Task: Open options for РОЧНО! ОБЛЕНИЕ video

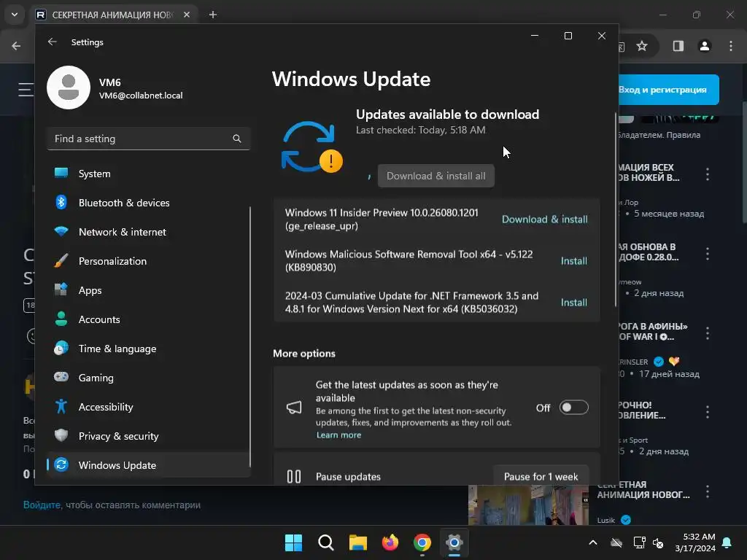Action: click(708, 412)
